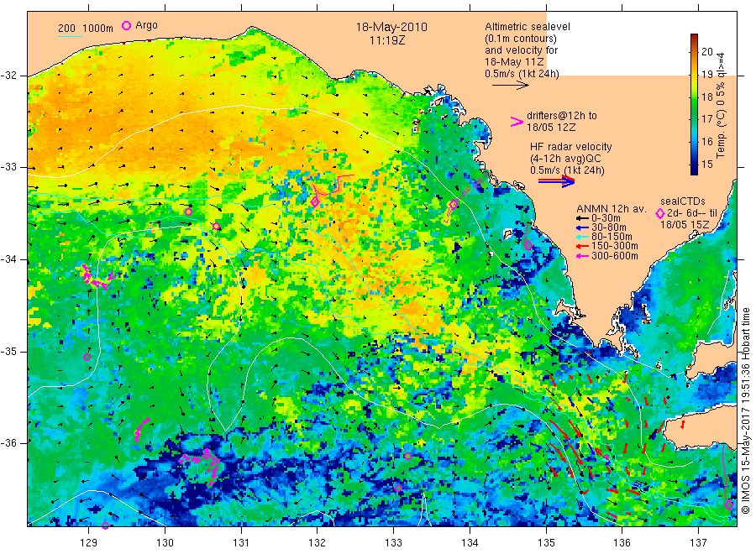
Task: Click the 'ANMN 12h av.' legend heading
Action: point(612,209)
